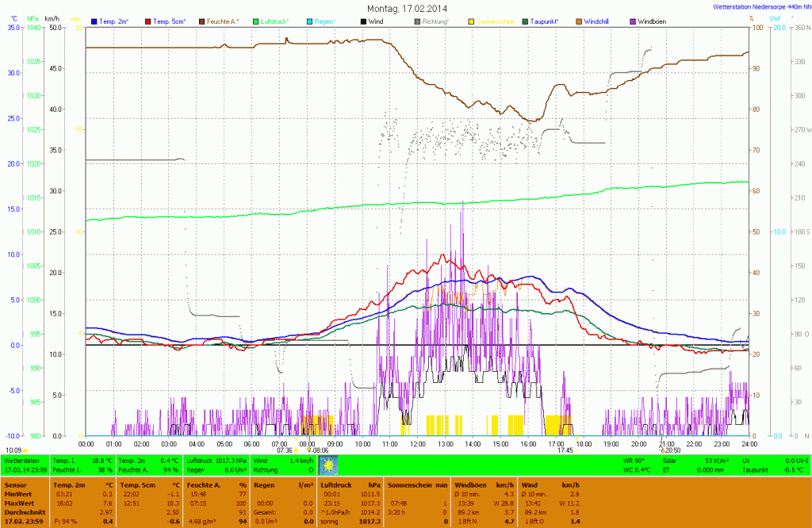This screenshot has height=528, width=812.
Task: Click the sunny weather icon in status bar
Action: pos(327,465)
